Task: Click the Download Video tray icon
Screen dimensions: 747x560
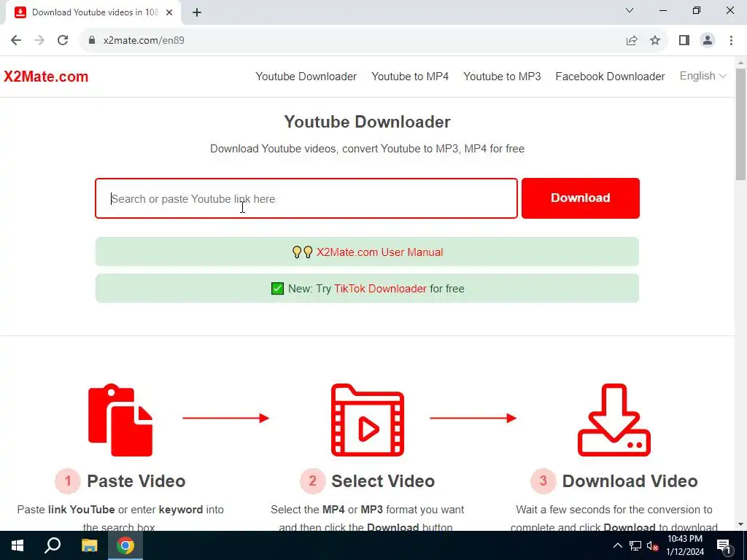Action: click(614, 420)
